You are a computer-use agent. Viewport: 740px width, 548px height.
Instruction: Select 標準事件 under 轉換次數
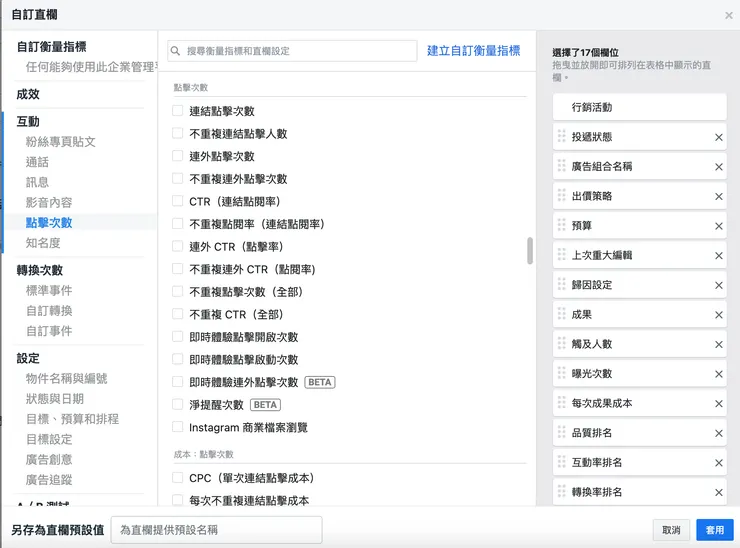(49, 290)
